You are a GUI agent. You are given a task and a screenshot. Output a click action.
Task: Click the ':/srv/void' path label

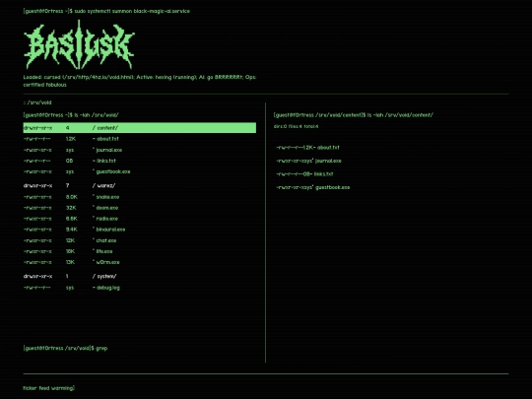pyautogui.click(x=37, y=102)
